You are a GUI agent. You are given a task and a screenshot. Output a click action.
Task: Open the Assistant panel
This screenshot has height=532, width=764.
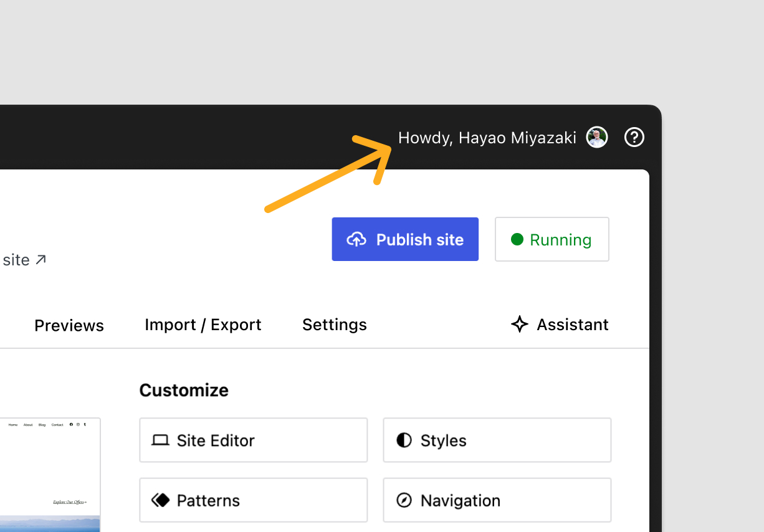coord(560,325)
